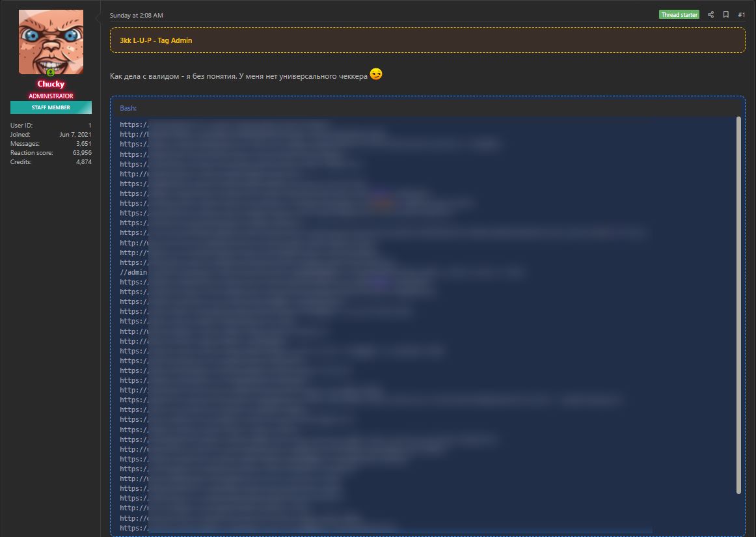Click the bookmark icon to save this post
Viewport: 756px width, 537px height.
(725, 14)
